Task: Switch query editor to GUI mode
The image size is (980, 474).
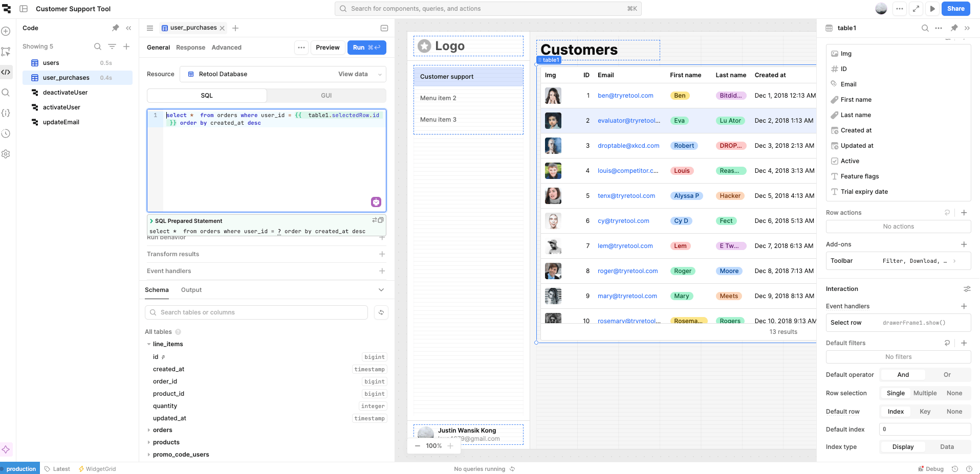Action: point(326,96)
